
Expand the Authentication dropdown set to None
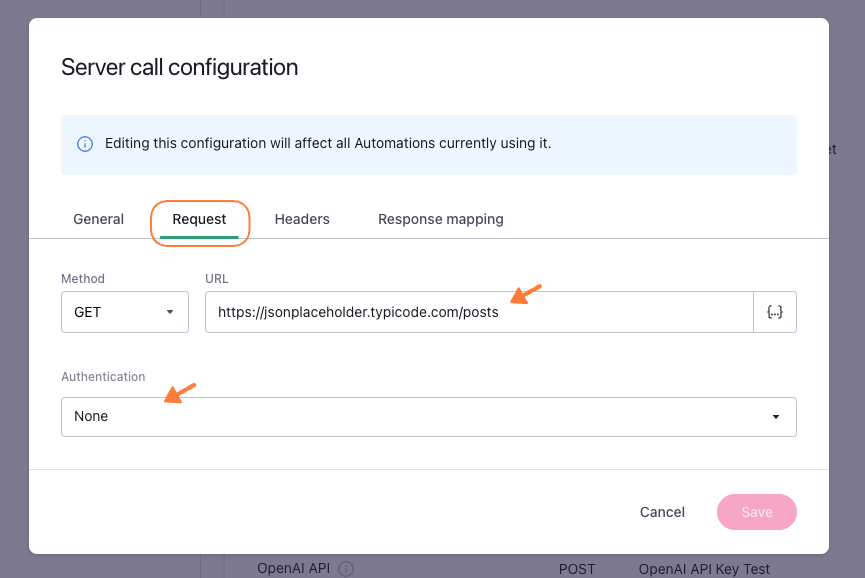(x=428, y=417)
